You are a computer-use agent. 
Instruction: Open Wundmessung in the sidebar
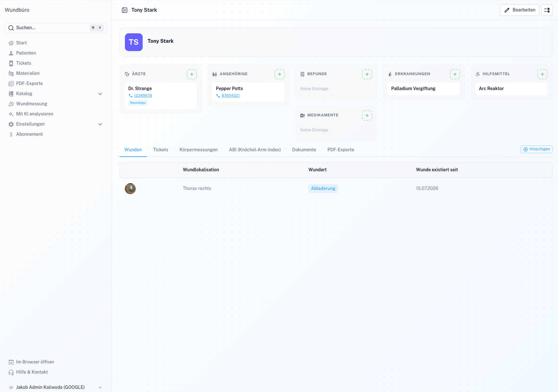click(x=55, y=104)
